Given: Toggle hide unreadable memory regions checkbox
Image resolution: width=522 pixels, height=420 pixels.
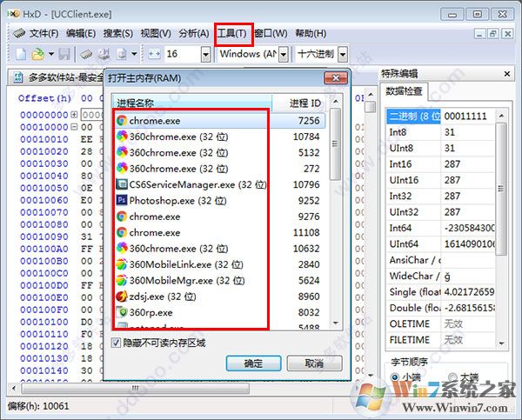Looking at the screenshot, I should (116, 343).
